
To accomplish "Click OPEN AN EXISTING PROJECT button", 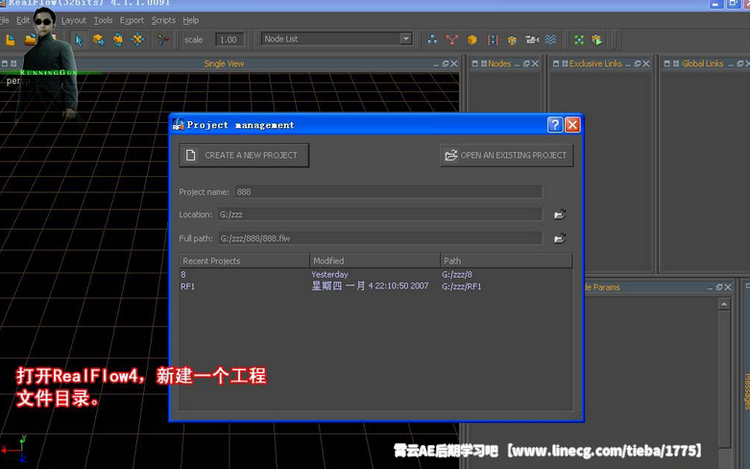I will tap(507, 155).
